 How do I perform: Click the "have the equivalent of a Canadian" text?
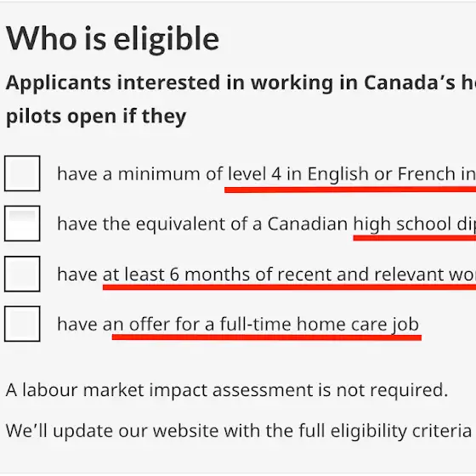point(202,224)
